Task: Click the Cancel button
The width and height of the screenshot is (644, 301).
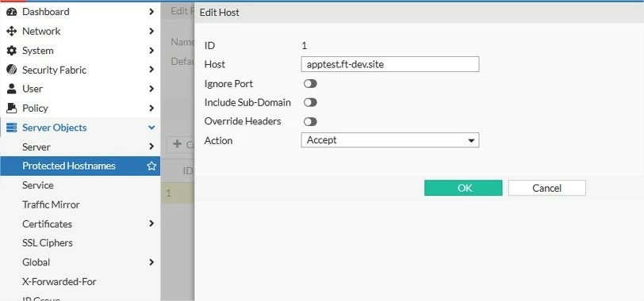Action: (x=546, y=188)
